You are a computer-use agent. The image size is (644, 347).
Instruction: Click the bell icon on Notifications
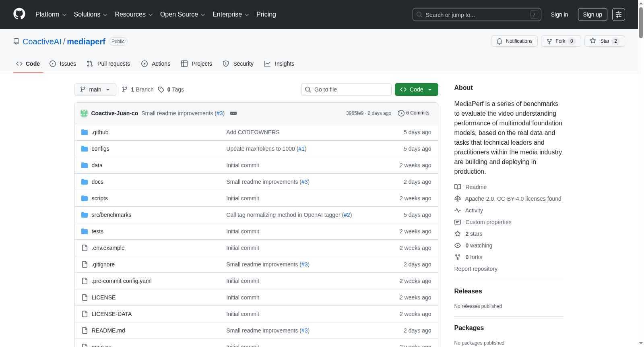click(500, 41)
